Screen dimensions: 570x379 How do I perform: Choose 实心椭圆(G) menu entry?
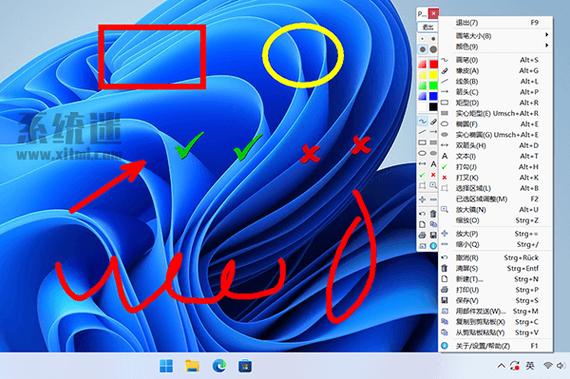[x=496, y=135]
